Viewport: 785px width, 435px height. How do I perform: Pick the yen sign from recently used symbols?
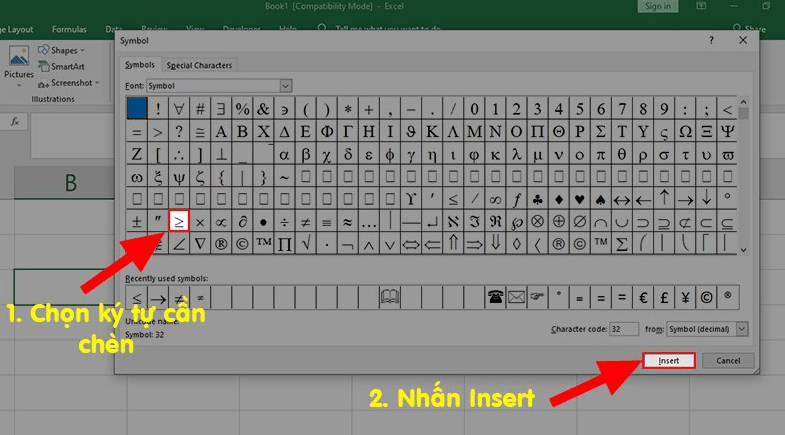[x=685, y=297]
